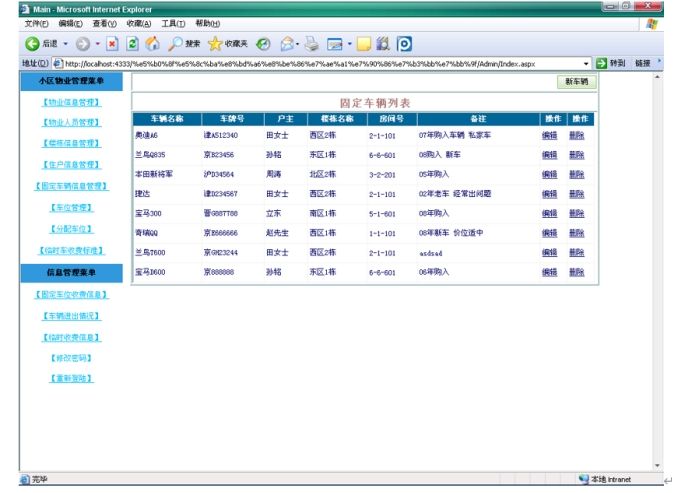The image size is (693, 493).
Task: Open the Search (搜索) magnifier button
Action: point(184,44)
